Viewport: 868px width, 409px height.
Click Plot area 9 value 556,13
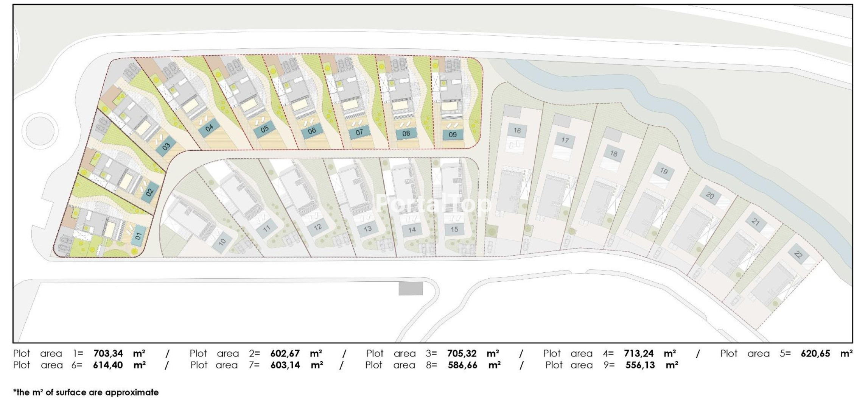point(640,365)
